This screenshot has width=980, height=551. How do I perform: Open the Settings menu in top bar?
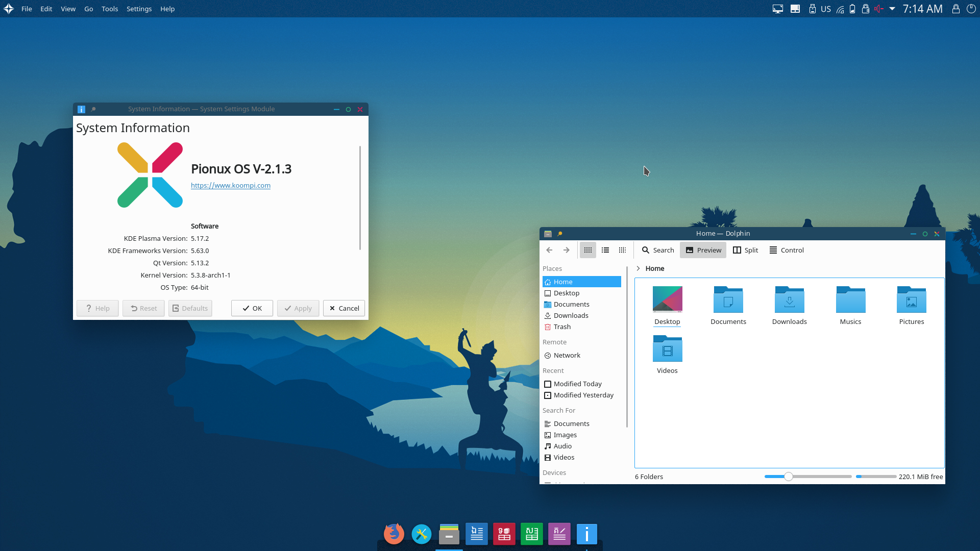tap(139, 9)
